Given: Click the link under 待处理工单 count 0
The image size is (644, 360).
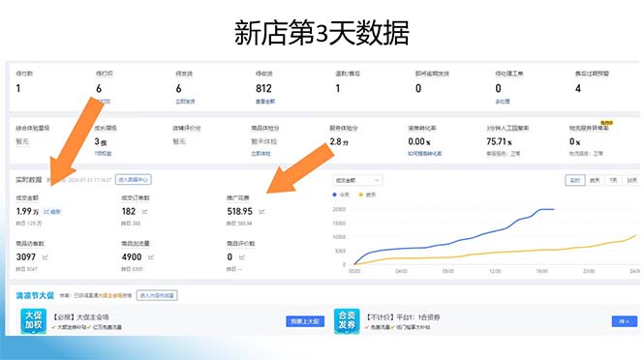Looking at the screenshot, I should 503,102.
